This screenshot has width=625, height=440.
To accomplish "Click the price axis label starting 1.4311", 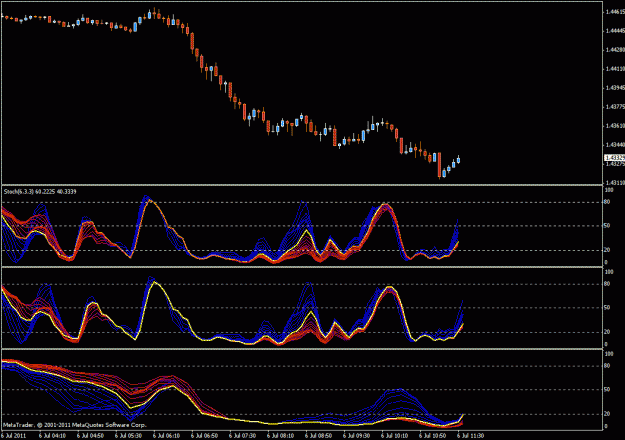I will [615, 183].
